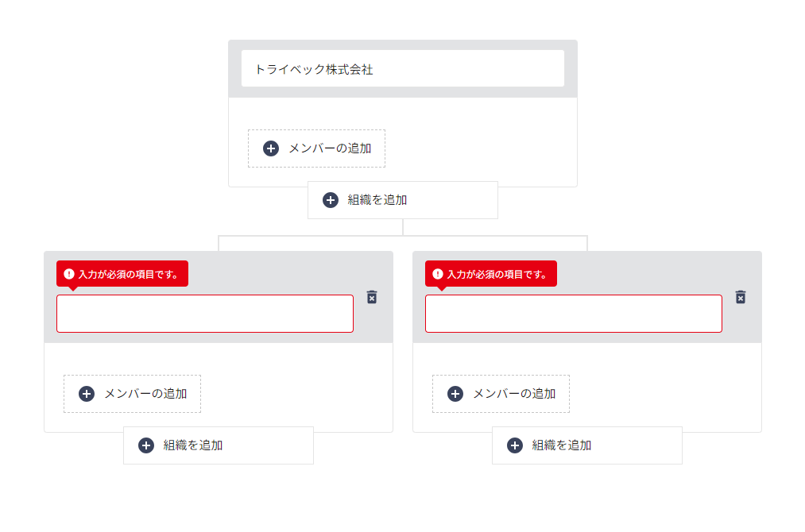Click plus icon in bottom-left 組織を追加 button
The height and width of the screenshot is (532, 805).
pos(146,445)
